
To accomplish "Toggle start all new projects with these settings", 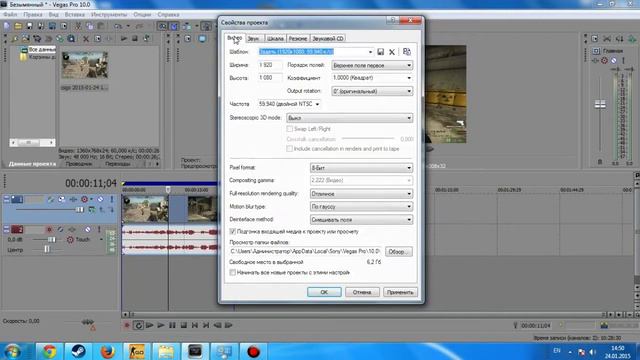I will (x=233, y=272).
